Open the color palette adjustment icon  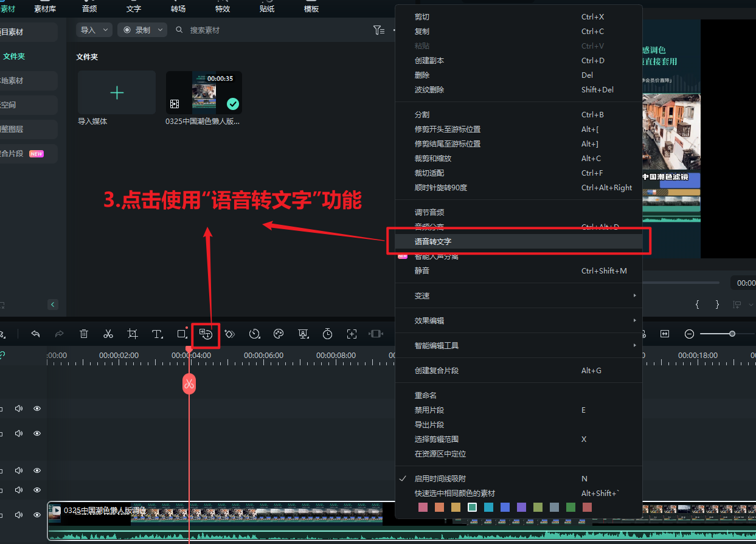(279, 334)
